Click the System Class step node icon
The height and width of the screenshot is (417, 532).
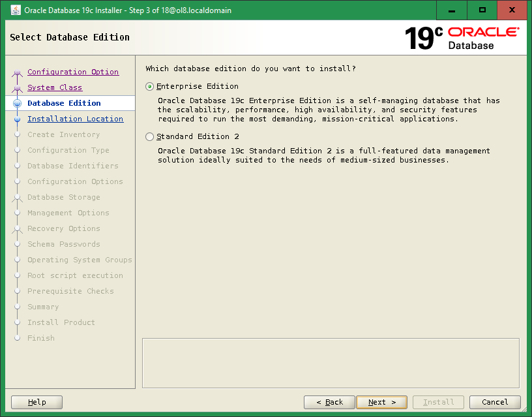pos(18,88)
